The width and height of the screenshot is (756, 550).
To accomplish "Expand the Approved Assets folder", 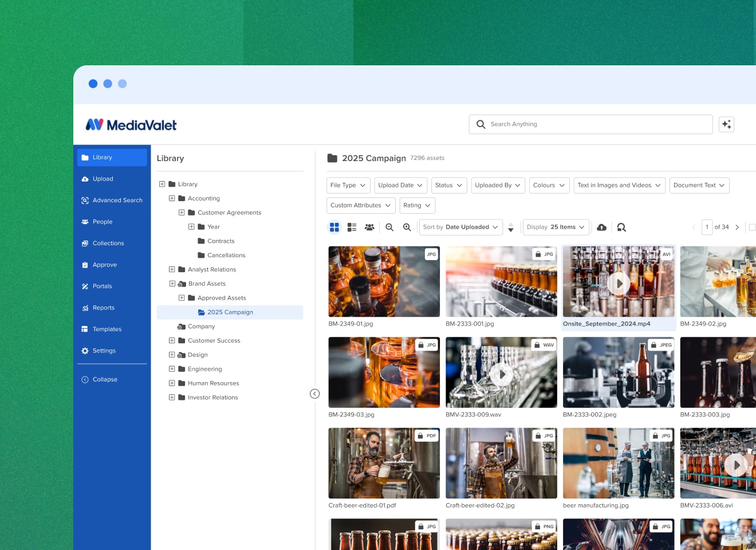I will 182,298.
